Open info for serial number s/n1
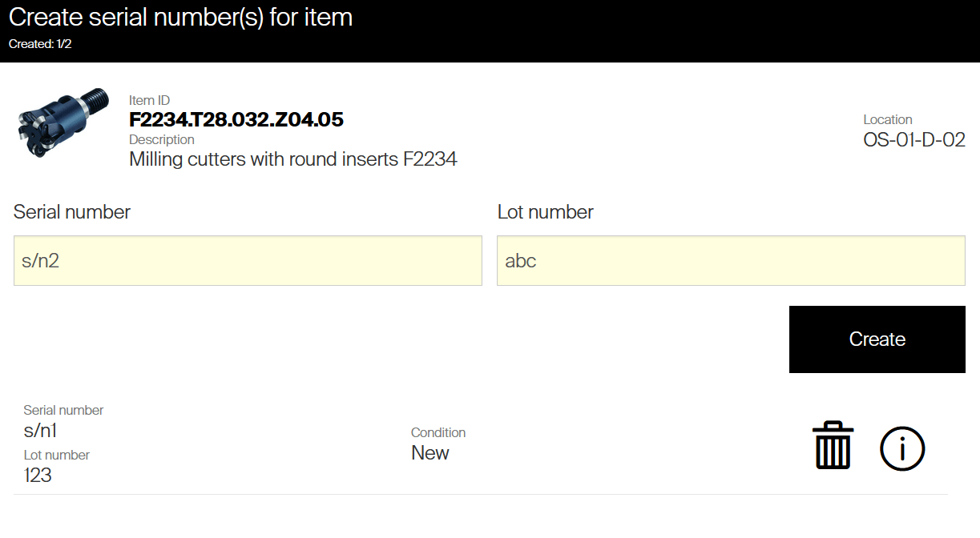This screenshot has width=980, height=538. 902,448
